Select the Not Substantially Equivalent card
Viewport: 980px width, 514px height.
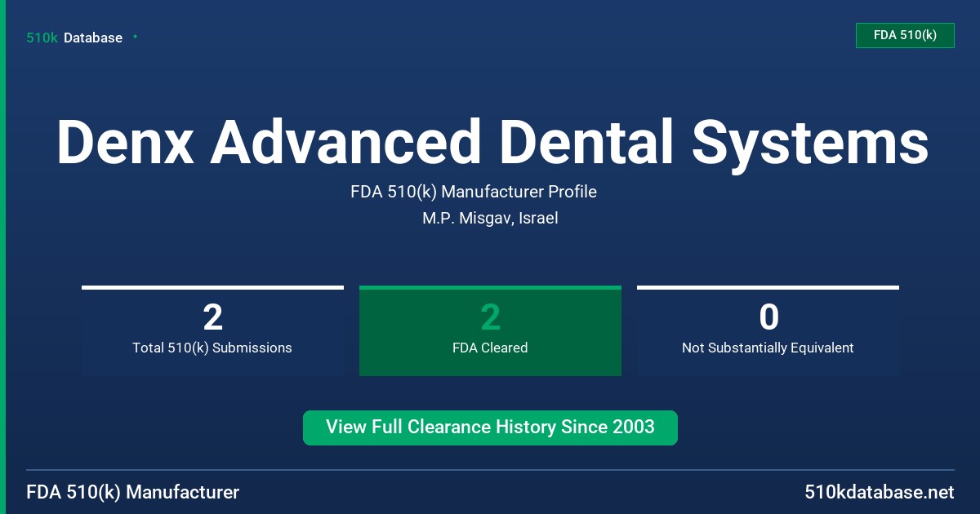coord(768,330)
